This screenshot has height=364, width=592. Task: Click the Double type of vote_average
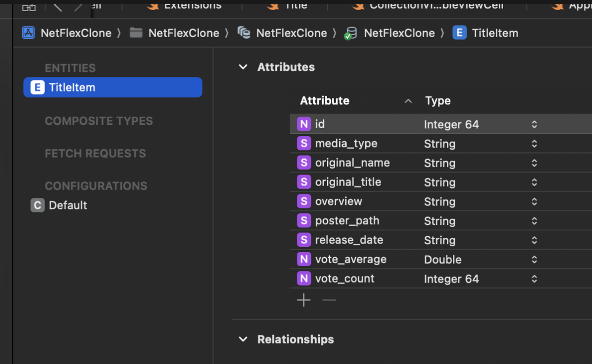pos(443,260)
